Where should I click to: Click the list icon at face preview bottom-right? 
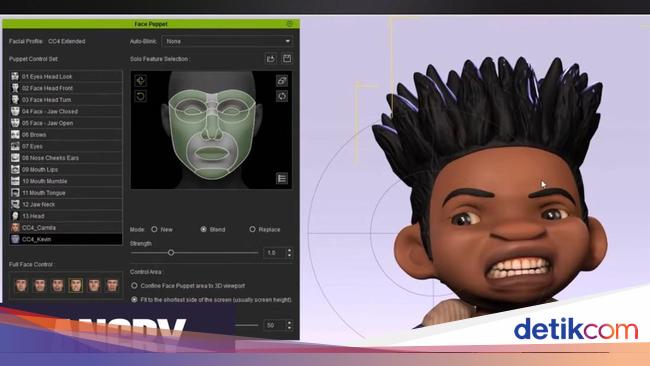pyautogui.click(x=282, y=179)
